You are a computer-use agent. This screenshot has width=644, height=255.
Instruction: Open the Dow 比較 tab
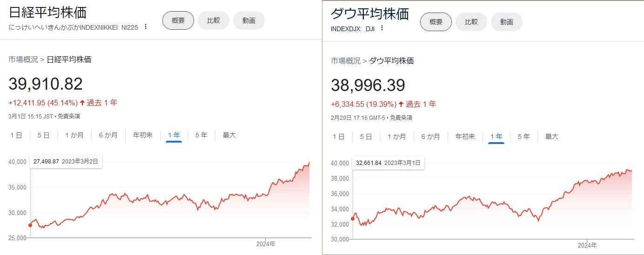point(471,22)
